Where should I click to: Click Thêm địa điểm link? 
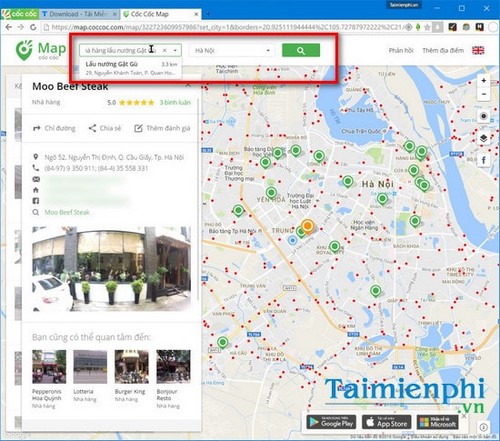point(443,50)
